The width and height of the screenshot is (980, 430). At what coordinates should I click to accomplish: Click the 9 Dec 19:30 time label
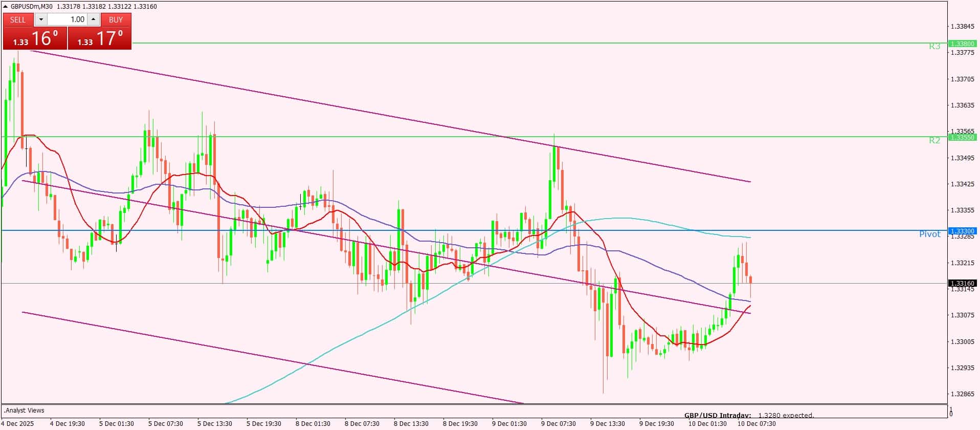[657, 423]
